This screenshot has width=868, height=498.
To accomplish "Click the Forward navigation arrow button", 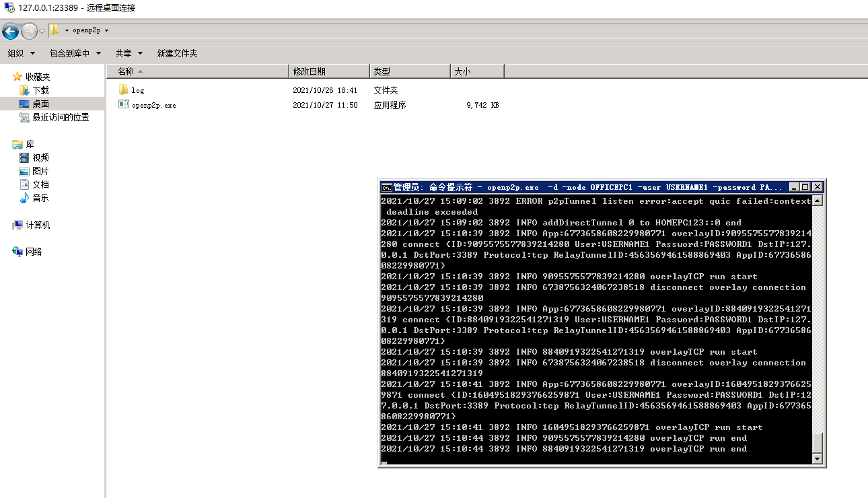I will point(30,31).
